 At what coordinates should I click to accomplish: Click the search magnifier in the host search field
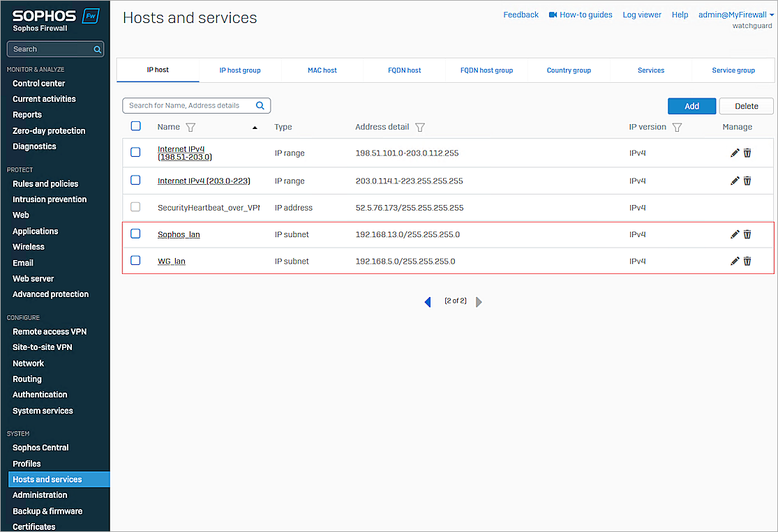(260, 105)
